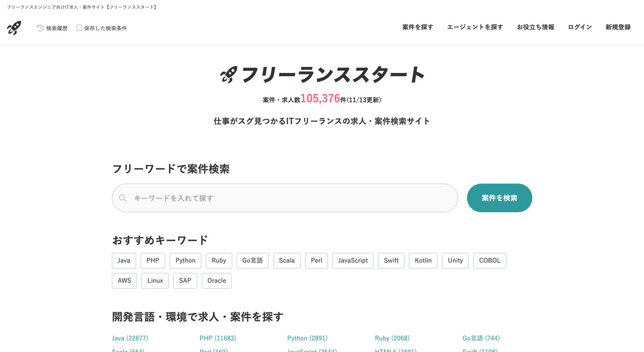Click the AWS keyword tag

(x=125, y=281)
